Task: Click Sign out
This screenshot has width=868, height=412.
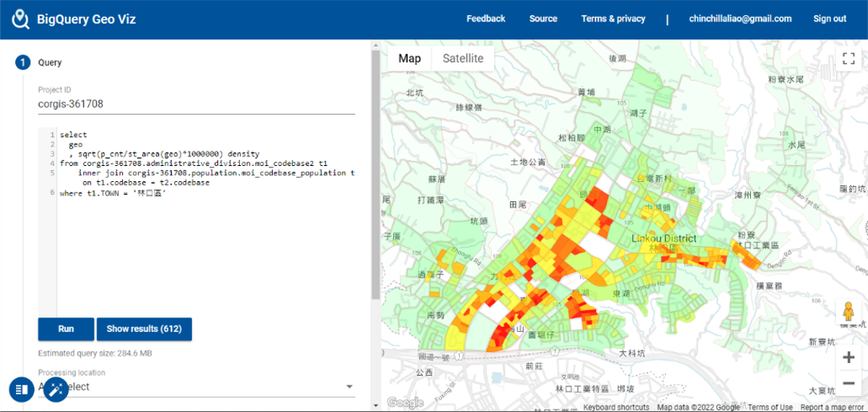Action: pos(829,19)
